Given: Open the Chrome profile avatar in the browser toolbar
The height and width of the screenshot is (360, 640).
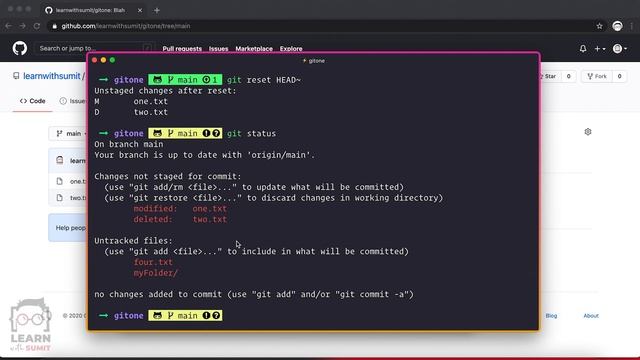Looking at the screenshot, I should (x=617, y=26).
